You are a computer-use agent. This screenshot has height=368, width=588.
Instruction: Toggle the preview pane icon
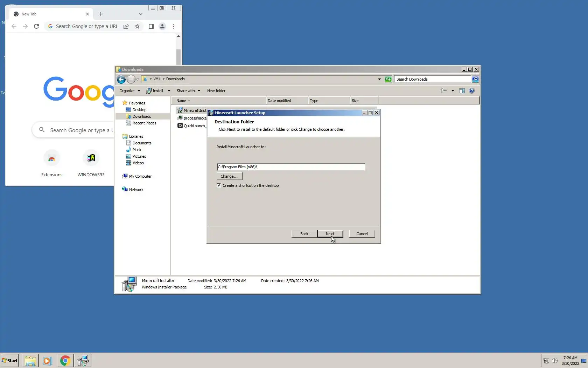pos(462,91)
